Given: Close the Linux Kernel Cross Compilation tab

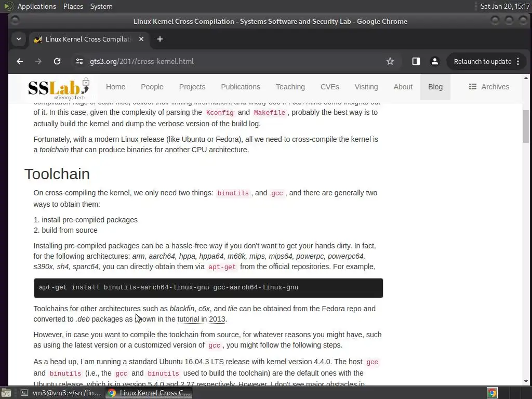Looking at the screenshot, I should (x=141, y=39).
